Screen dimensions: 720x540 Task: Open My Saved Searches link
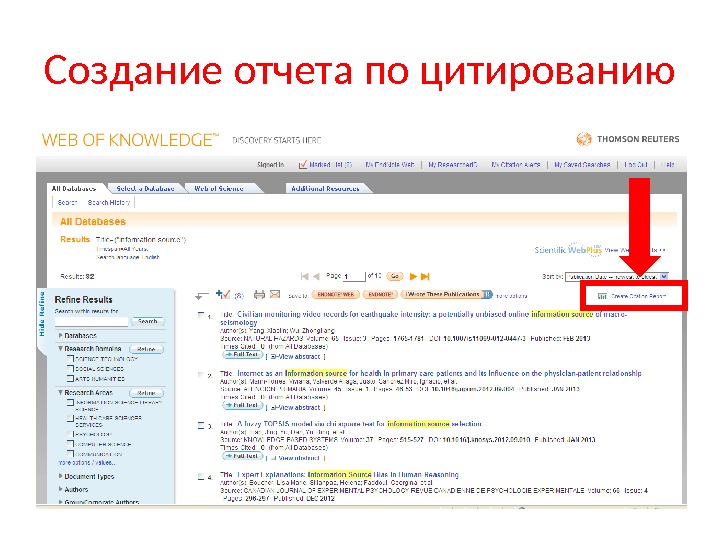point(582,164)
